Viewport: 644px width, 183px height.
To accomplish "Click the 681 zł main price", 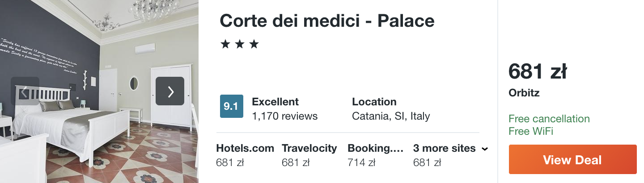I will [x=538, y=72].
